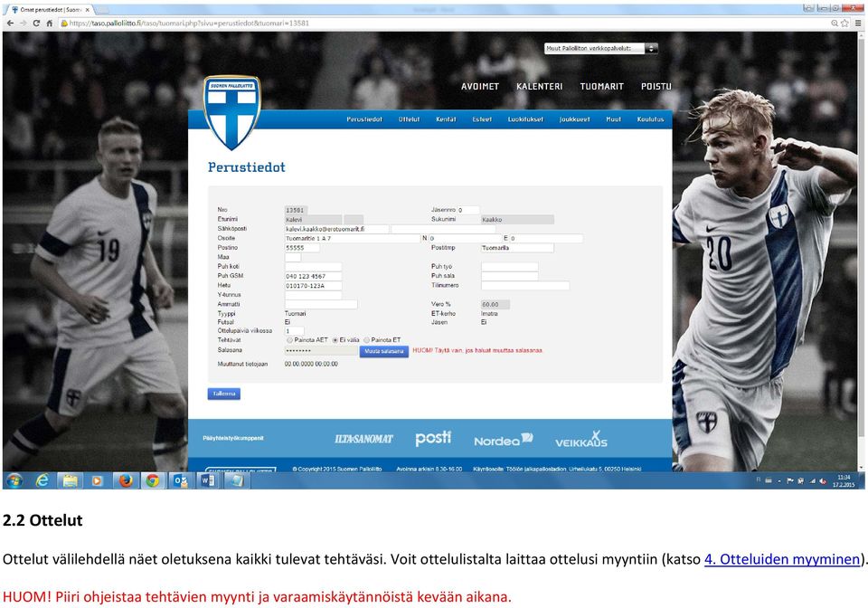
Task: Click the Posti sponsor logo
Action: (433, 438)
